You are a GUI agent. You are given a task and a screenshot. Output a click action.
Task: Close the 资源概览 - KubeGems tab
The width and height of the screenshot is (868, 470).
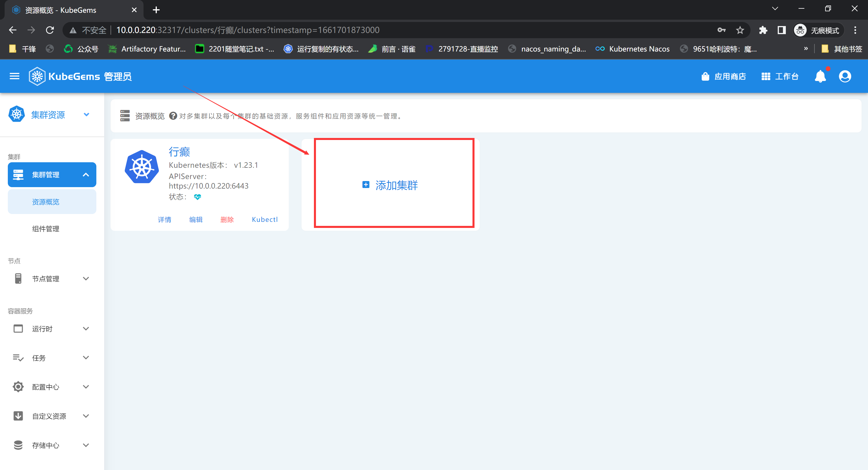coord(134,10)
